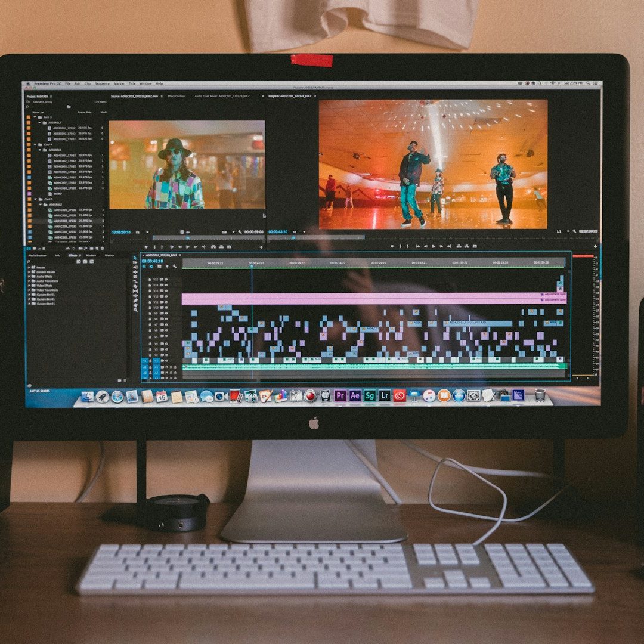Open the Sequence menu
Screen dimensions: 644x644
(x=102, y=84)
